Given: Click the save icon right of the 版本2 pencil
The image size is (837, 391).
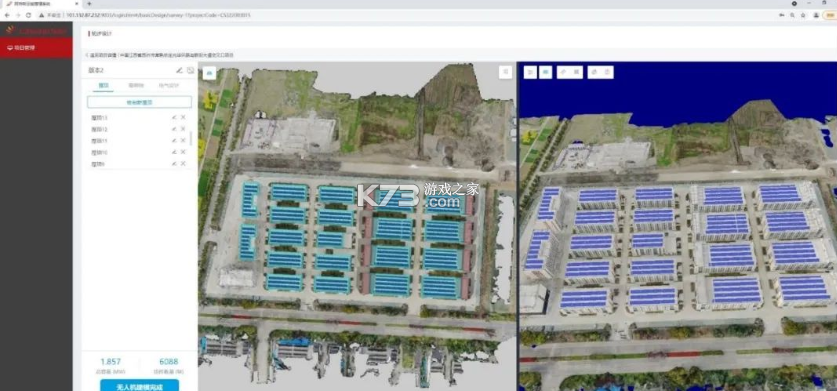Looking at the screenshot, I should [x=191, y=70].
